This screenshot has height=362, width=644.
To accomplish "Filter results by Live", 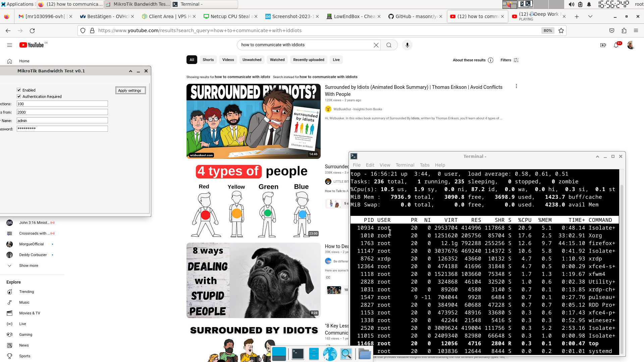I will (336, 60).
